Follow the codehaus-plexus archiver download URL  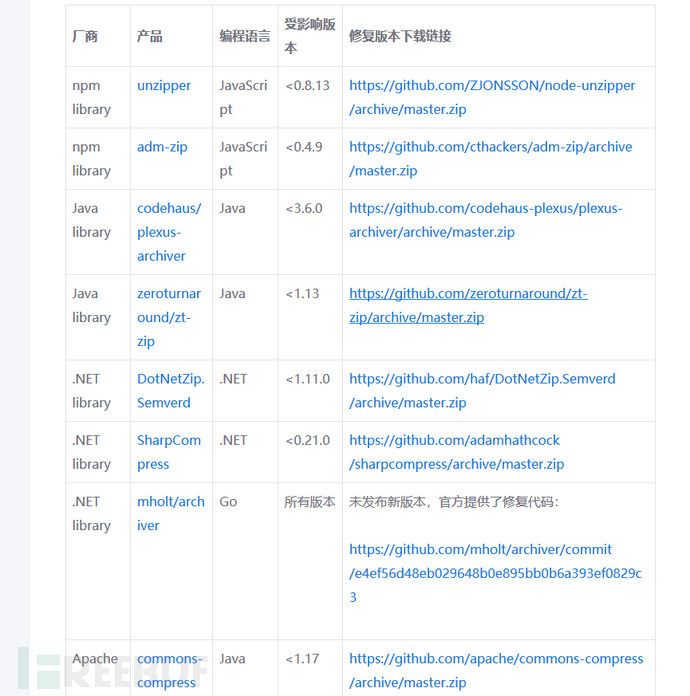[486, 220]
